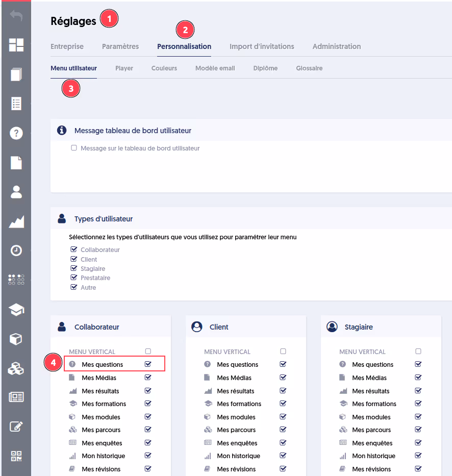Open the dotted grid icon in sidebar

(x=16, y=280)
